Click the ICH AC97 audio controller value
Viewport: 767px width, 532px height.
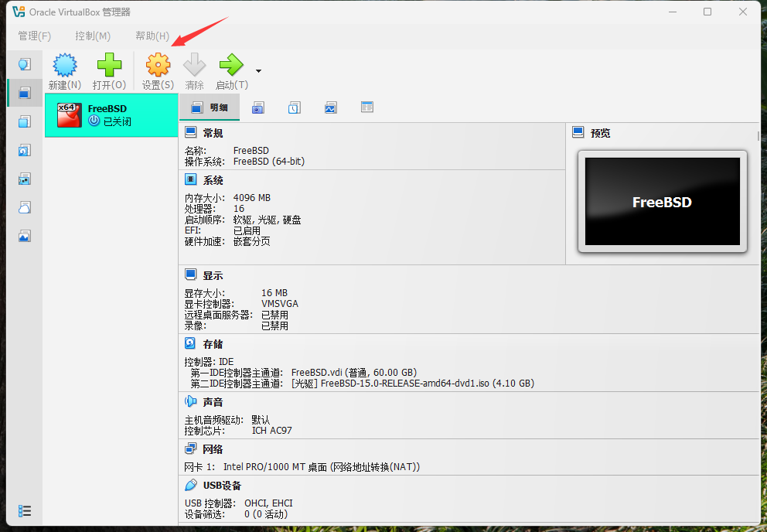click(271, 431)
